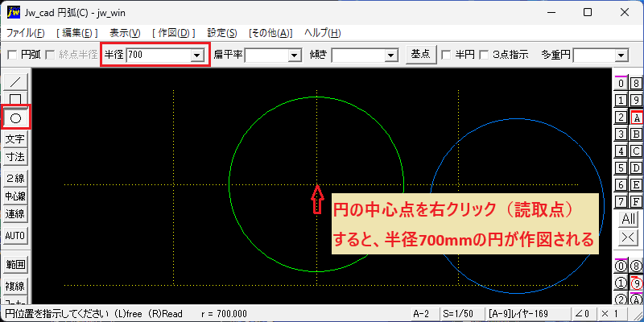644x322 pixels.
Task: Select the 連線 connected line tool
Action: click(x=15, y=214)
